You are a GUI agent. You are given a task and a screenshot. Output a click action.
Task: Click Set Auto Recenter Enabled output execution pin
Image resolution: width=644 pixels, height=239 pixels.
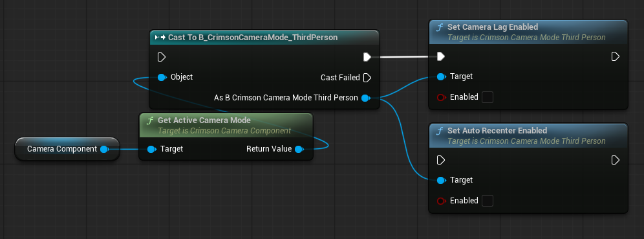point(616,159)
